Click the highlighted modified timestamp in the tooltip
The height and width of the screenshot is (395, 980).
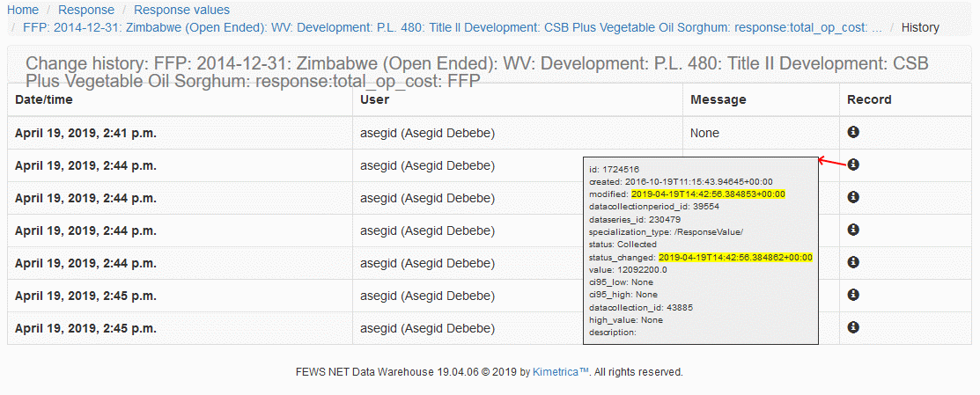click(x=707, y=194)
